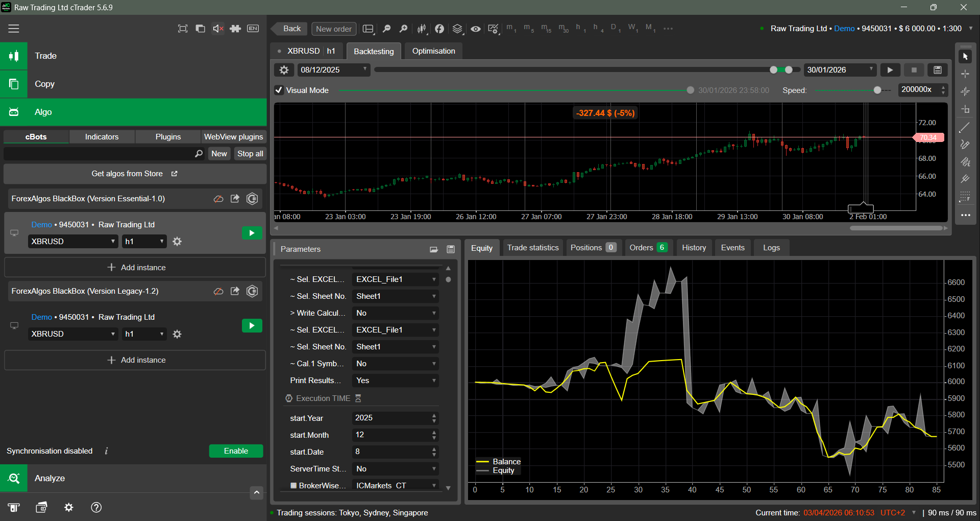Switch to the Optimisation tab

pos(433,51)
